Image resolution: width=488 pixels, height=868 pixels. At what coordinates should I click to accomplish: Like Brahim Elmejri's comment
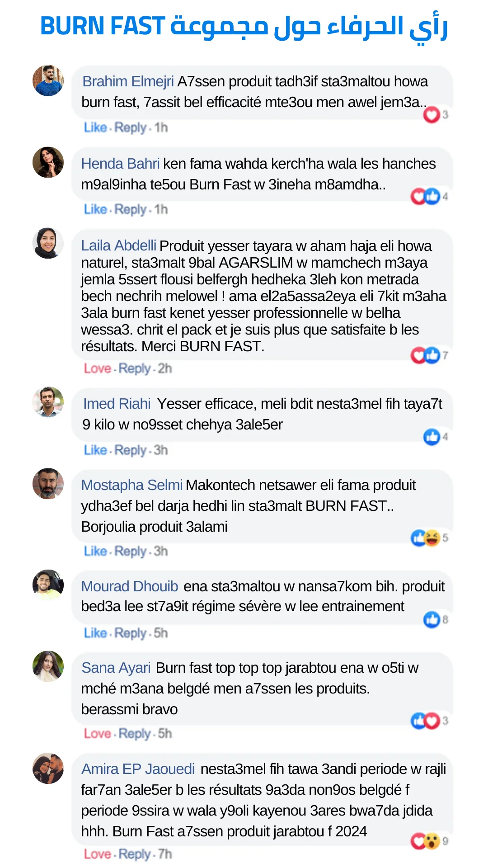[95, 127]
